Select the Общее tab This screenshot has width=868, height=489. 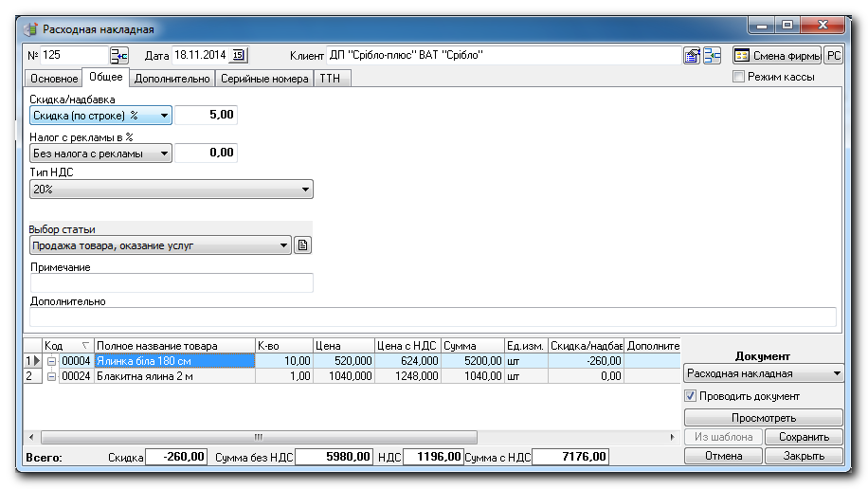click(106, 77)
